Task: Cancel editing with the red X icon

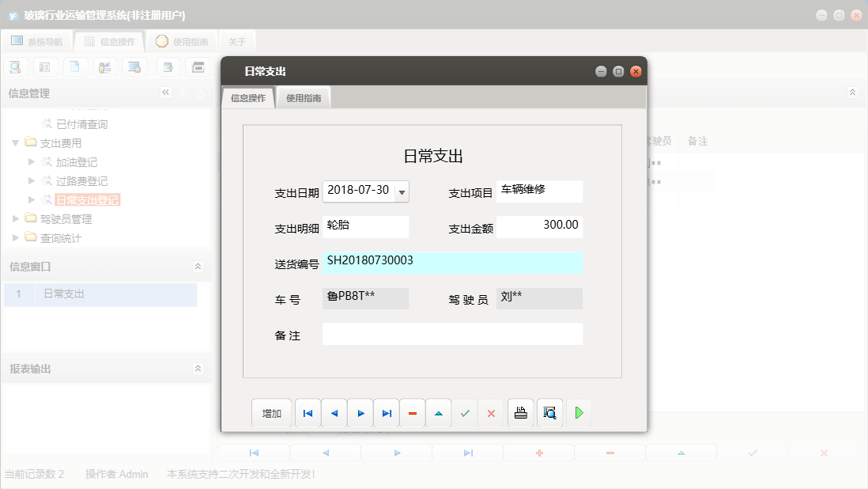Action: pyautogui.click(x=491, y=412)
